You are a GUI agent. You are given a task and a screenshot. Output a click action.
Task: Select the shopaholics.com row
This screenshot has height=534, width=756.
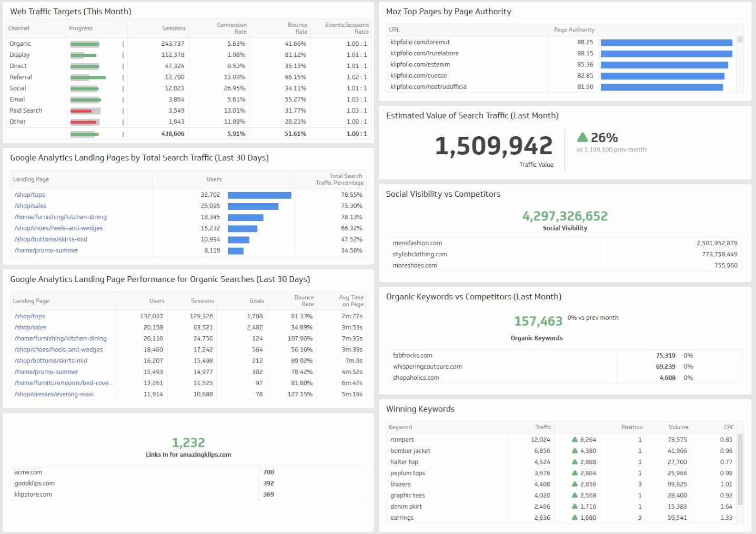[x=565, y=377]
